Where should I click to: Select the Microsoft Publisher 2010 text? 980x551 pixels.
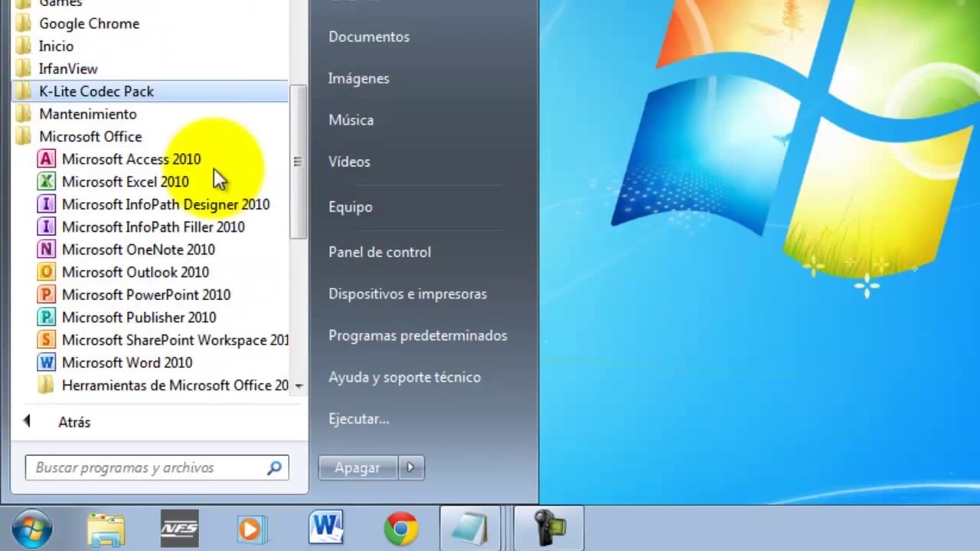(139, 318)
